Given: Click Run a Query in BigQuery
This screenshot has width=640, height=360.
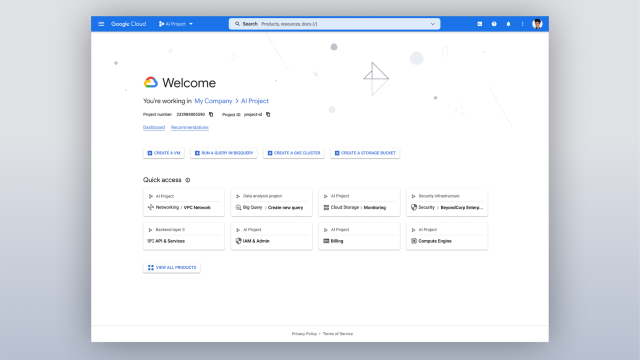Looking at the screenshot, I should point(224,153).
